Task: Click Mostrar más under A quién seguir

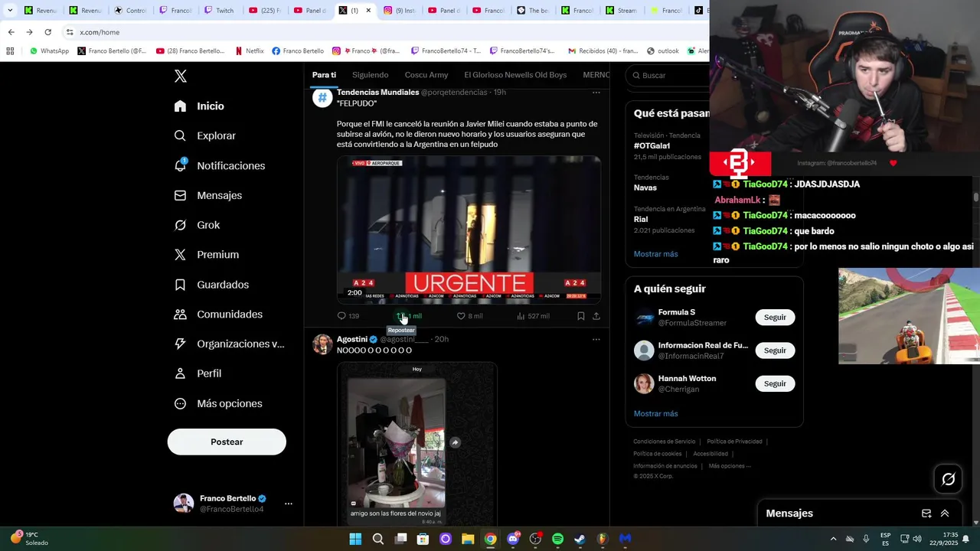Action: coord(655,414)
